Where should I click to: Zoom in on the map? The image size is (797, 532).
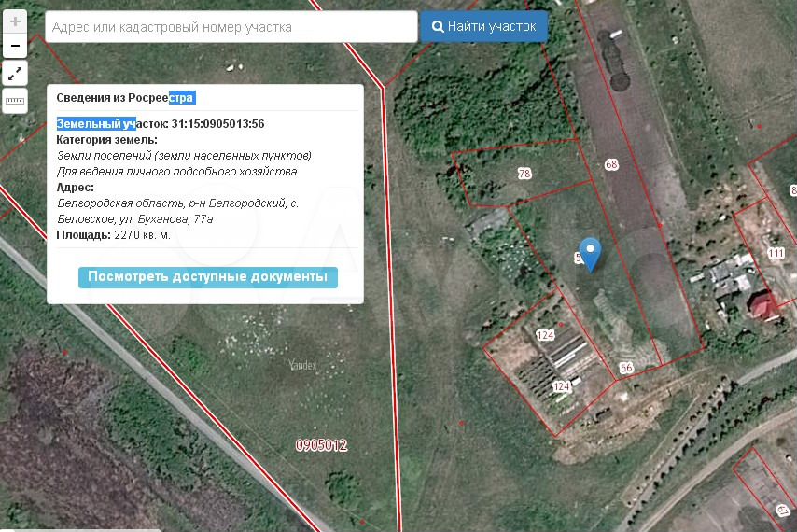(x=15, y=21)
